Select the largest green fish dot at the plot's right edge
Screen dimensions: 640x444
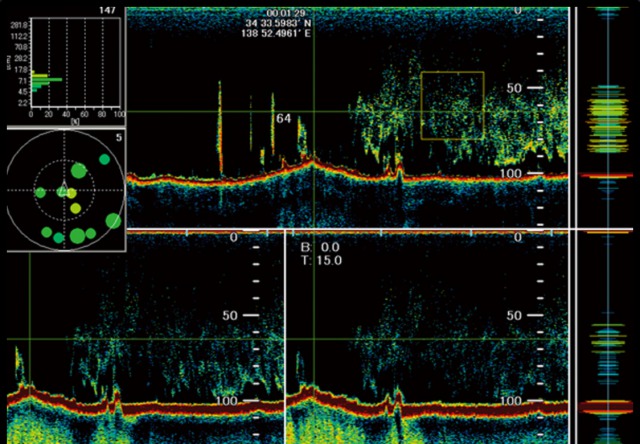click(113, 220)
